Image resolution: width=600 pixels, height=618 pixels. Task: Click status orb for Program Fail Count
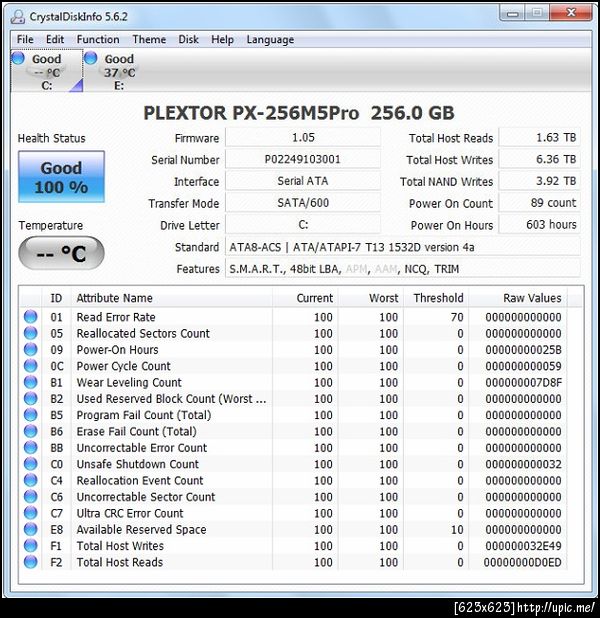(30, 415)
